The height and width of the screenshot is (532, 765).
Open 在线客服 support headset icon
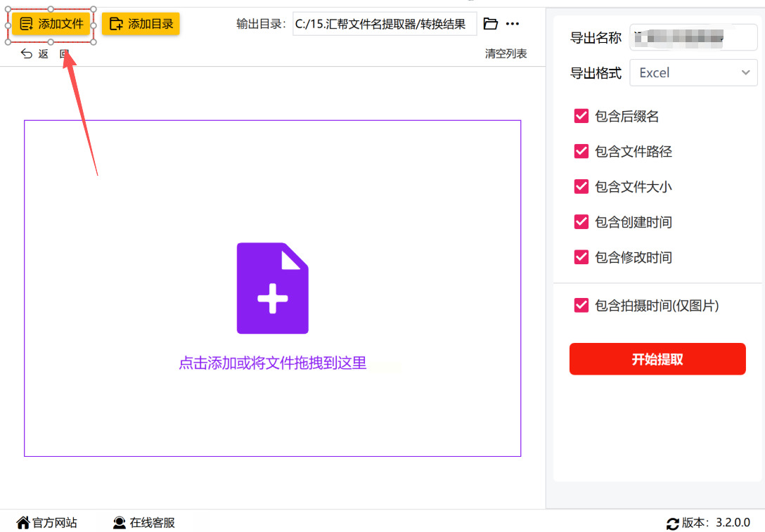(x=120, y=523)
